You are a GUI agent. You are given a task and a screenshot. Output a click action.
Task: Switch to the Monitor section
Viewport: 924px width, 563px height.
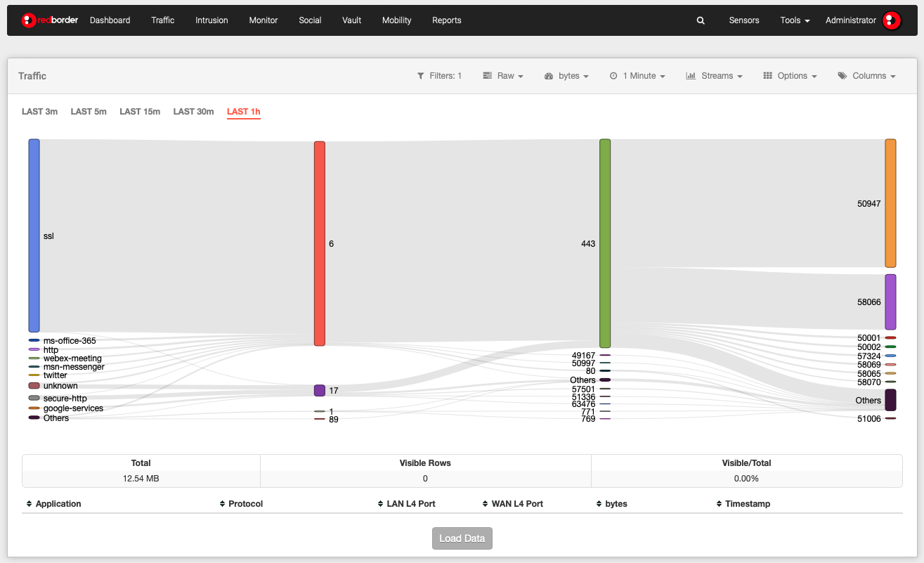(263, 20)
